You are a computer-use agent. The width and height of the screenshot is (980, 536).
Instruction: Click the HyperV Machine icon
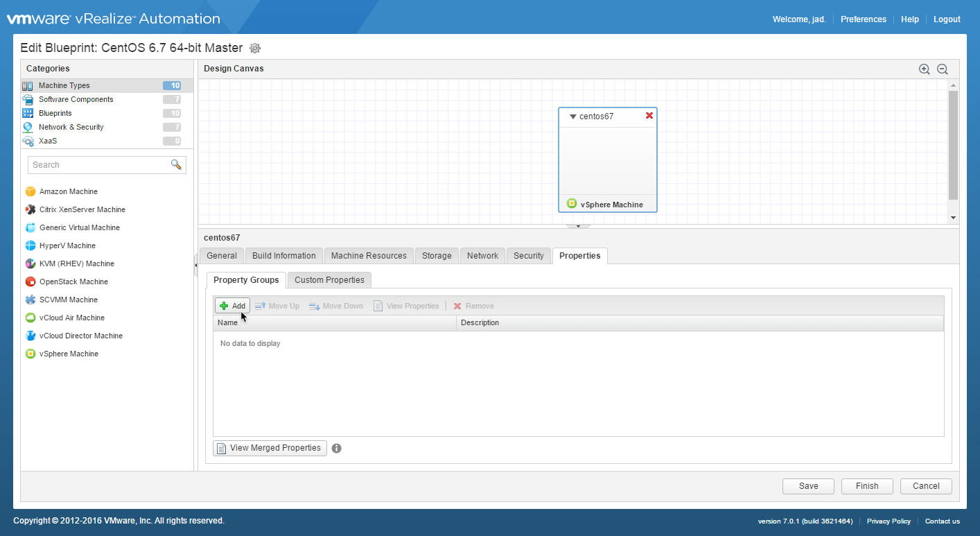(30, 245)
